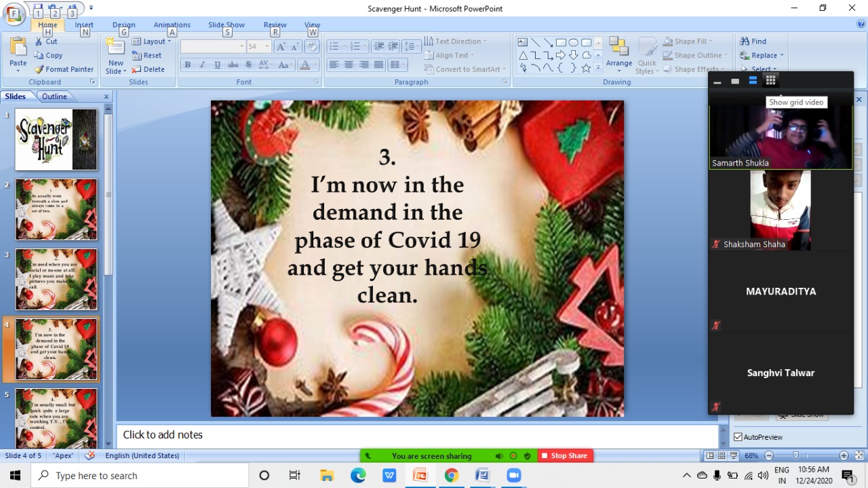Open the Replace dropdown arrow
The height and width of the screenshot is (488, 868).
click(x=782, y=56)
